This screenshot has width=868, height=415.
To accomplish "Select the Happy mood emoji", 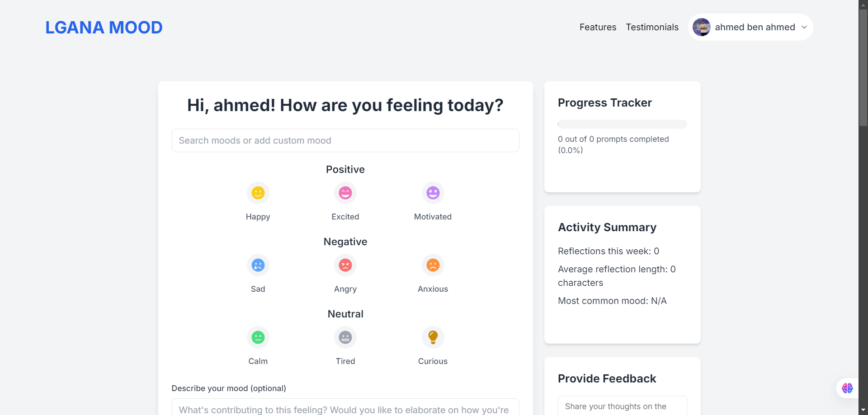I will click(x=258, y=193).
